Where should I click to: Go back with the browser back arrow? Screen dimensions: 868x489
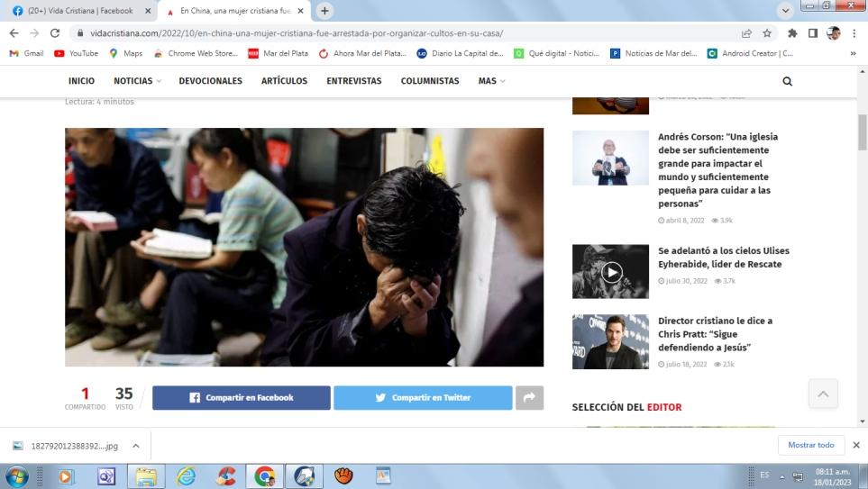pyautogui.click(x=14, y=33)
